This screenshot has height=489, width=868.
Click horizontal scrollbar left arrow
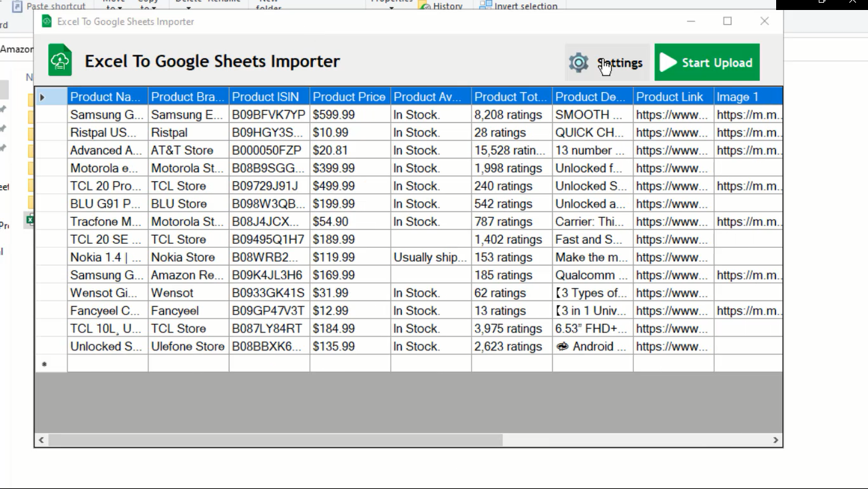click(41, 440)
